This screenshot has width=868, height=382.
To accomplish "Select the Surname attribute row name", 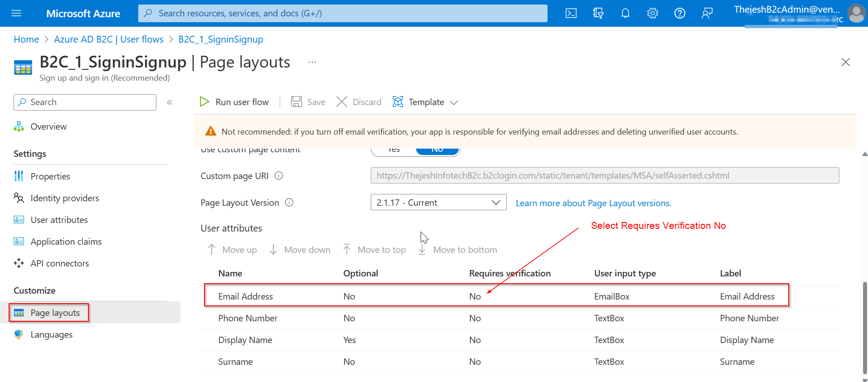I will [x=236, y=362].
